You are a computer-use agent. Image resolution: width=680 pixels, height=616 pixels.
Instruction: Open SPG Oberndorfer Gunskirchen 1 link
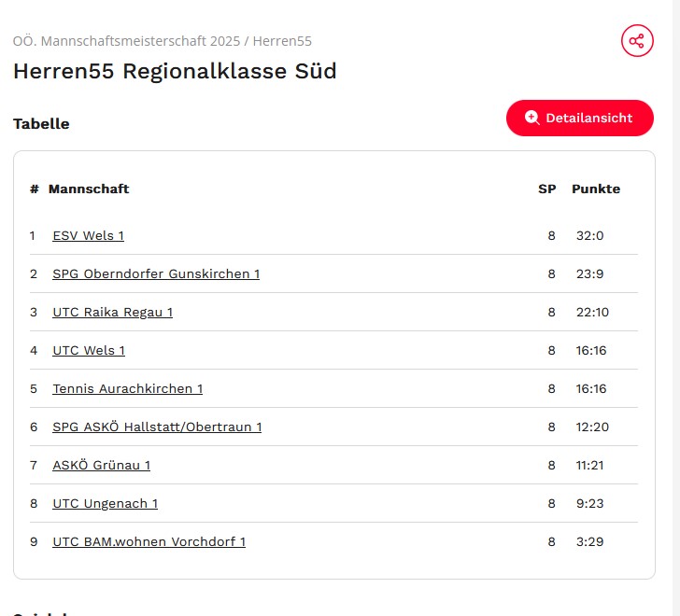pyautogui.click(x=156, y=273)
